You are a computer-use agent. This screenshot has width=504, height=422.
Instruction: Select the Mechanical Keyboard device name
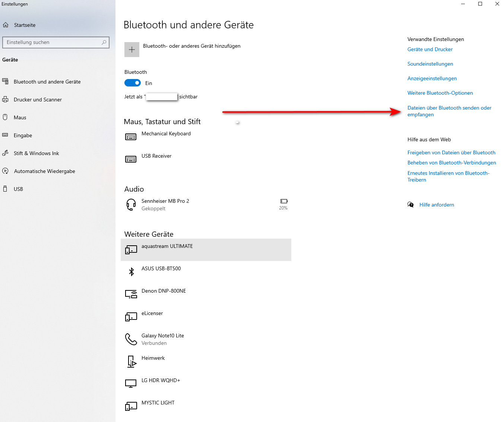[166, 133]
